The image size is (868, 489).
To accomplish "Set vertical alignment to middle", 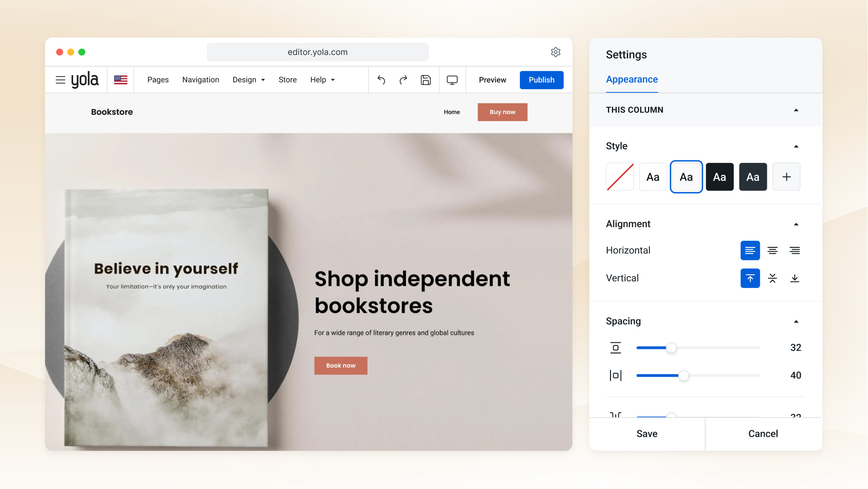I will point(773,278).
